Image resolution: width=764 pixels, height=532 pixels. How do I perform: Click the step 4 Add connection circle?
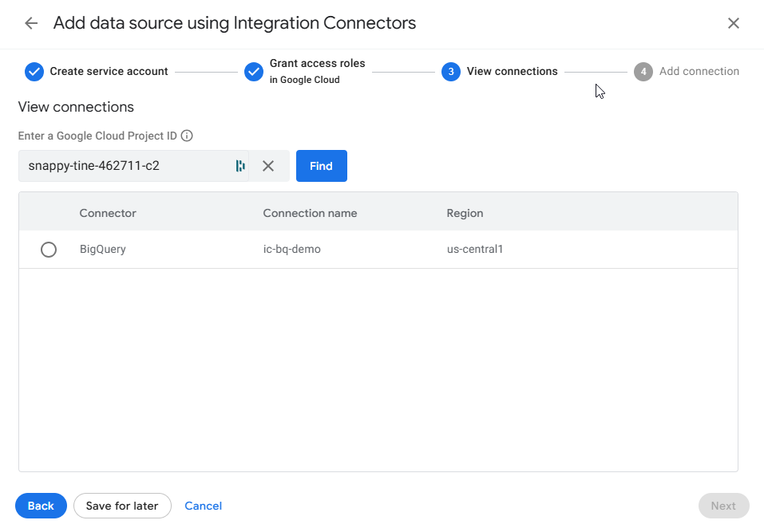pos(643,72)
